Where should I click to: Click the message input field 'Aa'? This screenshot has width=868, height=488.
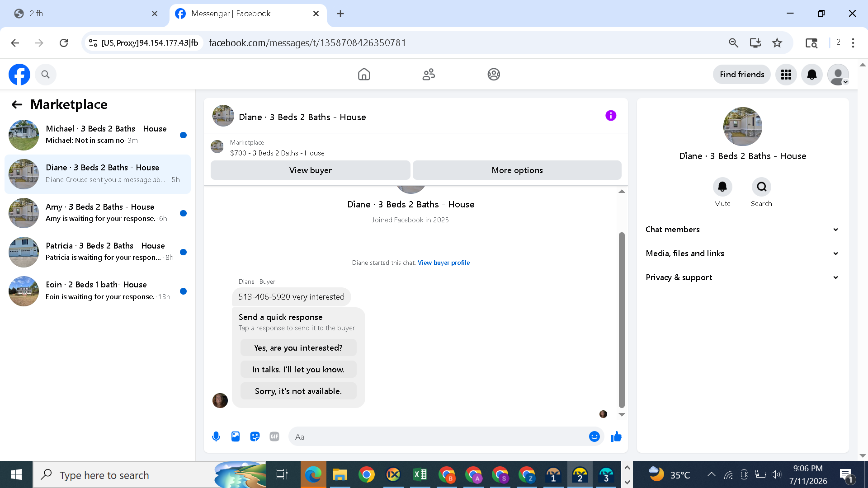pyautogui.click(x=439, y=436)
